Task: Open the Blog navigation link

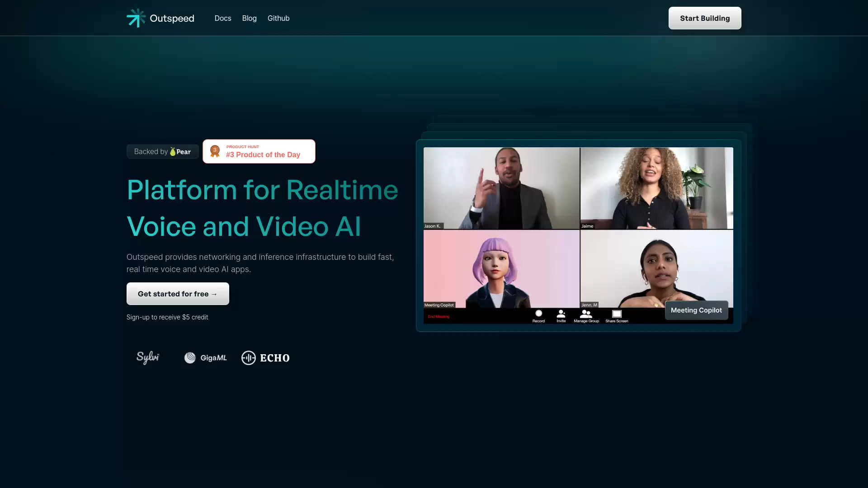Action: point(249,18)
